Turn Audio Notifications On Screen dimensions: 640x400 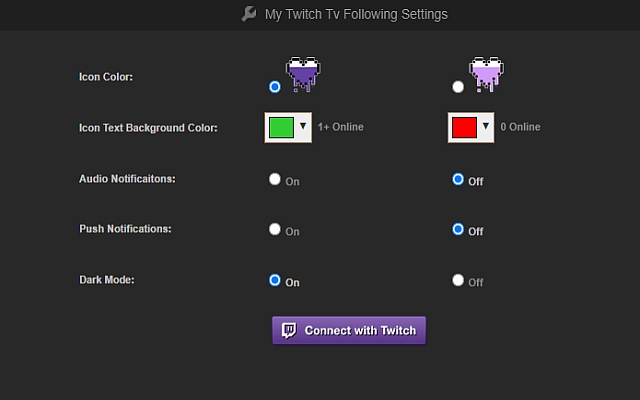[275, 179]
